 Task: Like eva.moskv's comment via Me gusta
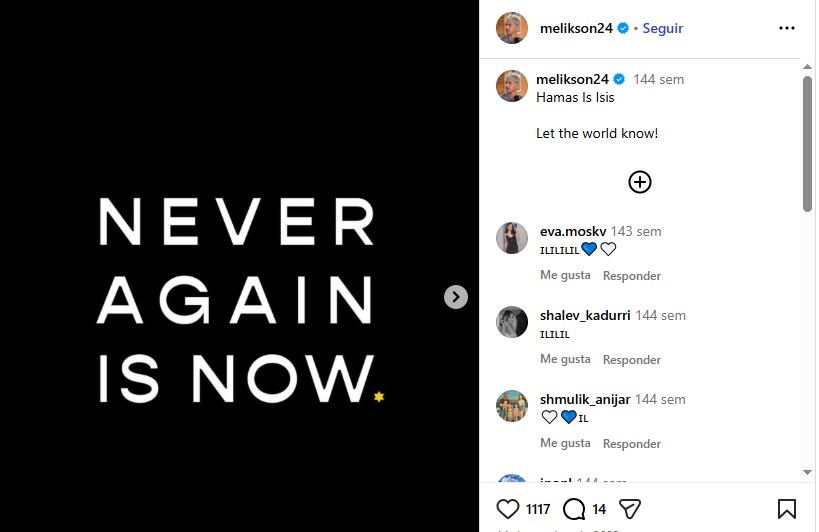565,275
